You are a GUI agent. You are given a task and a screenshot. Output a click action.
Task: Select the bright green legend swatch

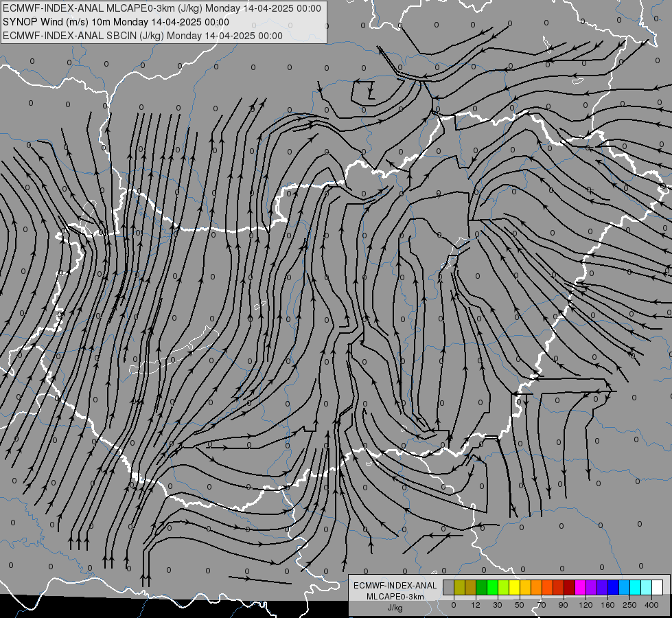point(493,587)
